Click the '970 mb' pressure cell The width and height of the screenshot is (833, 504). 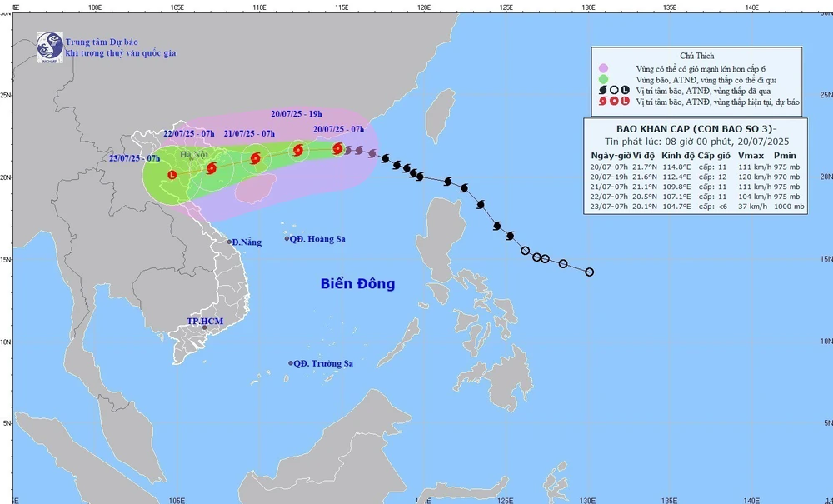(x=786, y=177)
